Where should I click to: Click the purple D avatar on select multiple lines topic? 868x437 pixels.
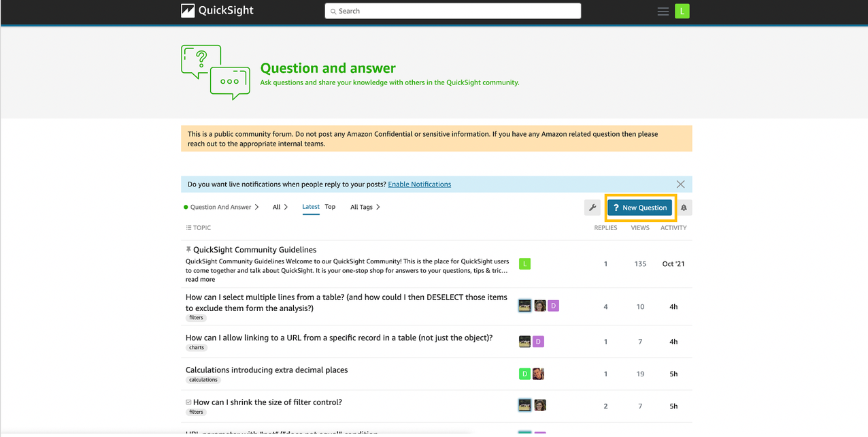click(x=553, y=306)
